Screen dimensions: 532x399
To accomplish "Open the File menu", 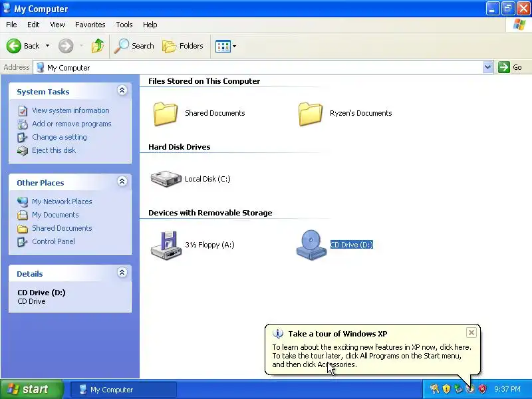I will [x=11, y=25].
